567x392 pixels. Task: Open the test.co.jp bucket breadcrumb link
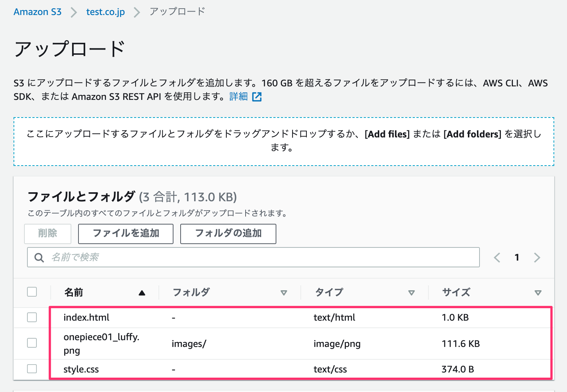(x=105, y=12)
